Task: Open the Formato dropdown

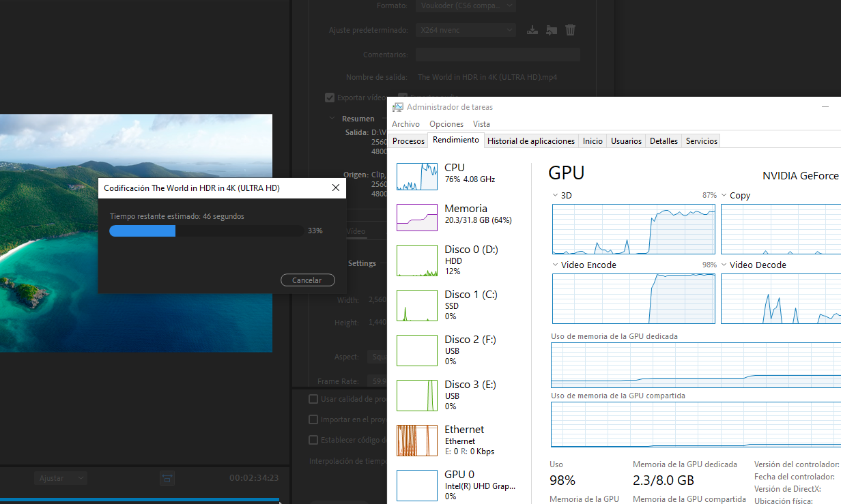Action: point(466,5)
